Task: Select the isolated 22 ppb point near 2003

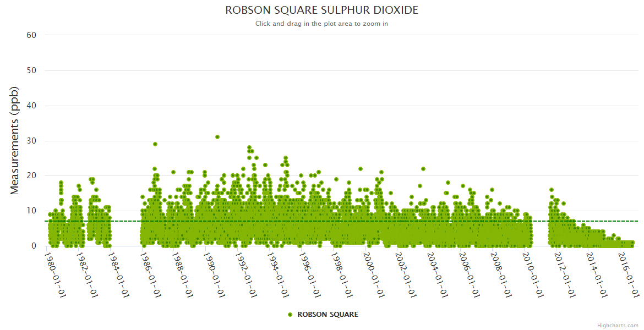Action: tap(423, 169)
